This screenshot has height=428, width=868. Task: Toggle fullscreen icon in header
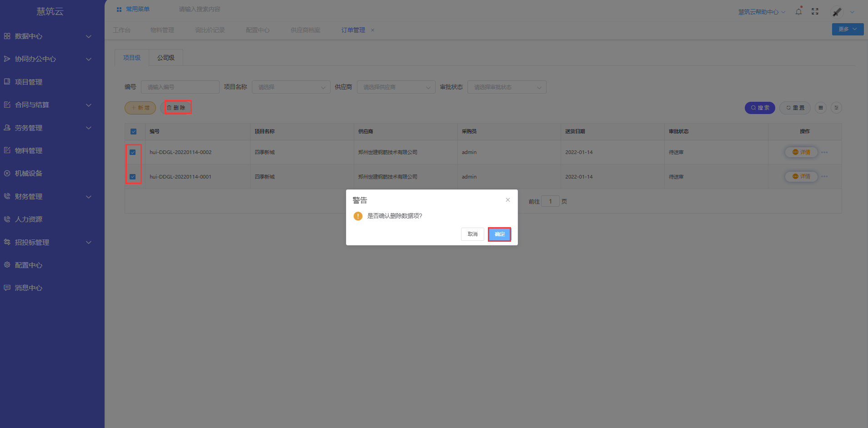tap(815, 11)
